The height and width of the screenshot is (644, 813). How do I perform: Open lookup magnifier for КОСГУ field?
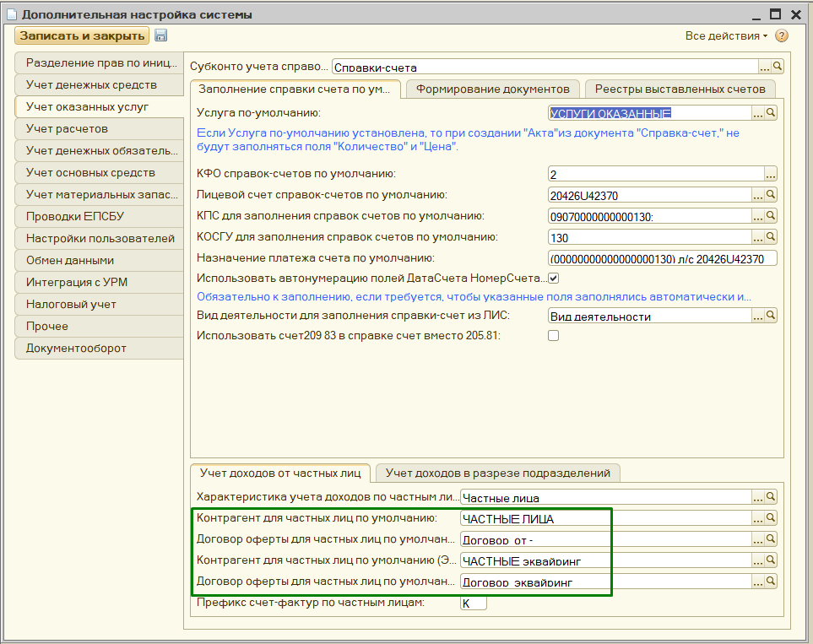771,237
